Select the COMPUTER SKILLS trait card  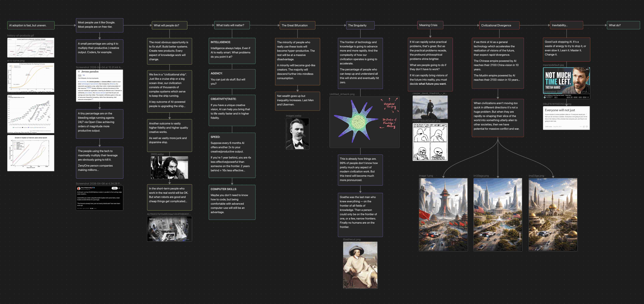(x=232, y=202)
